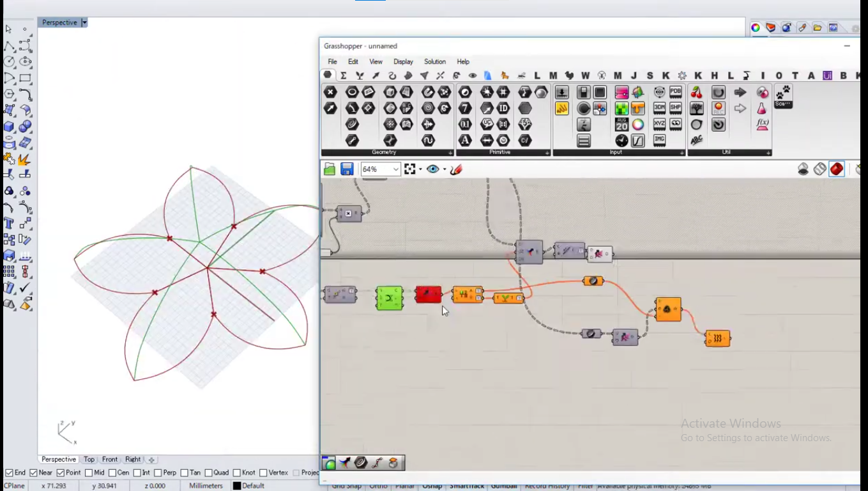868x491 pixels.
Task: Select the Rhino Polyline tool
Action: point(10,46)
